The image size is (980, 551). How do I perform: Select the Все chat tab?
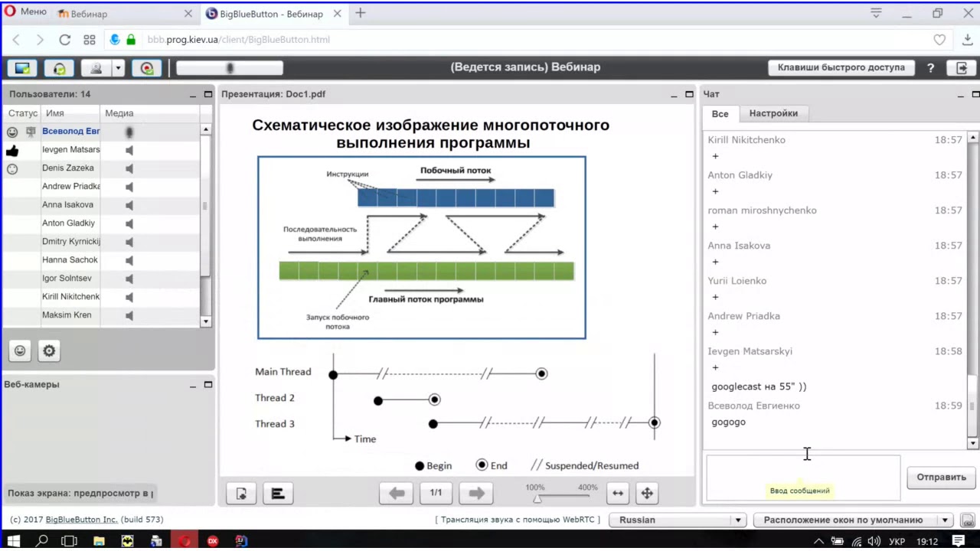pyautogui.click(x=720, y=113)
